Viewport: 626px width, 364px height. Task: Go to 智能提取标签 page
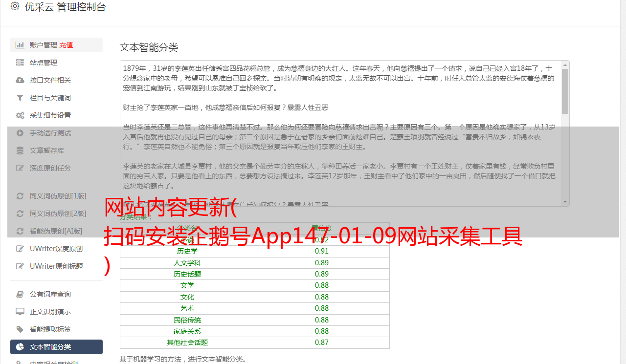click(56, 329)
